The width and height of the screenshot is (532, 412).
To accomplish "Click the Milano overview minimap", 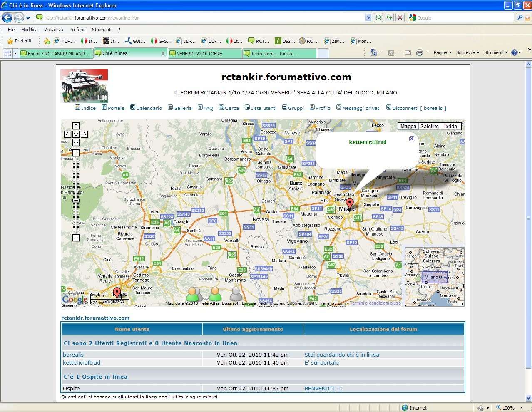I will coord(435,277).
